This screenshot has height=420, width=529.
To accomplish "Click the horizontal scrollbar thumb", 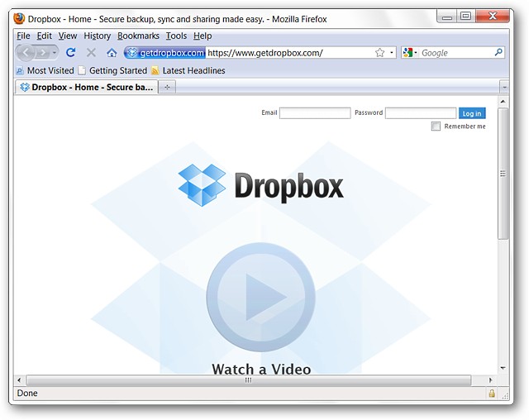I will point(249,380).
